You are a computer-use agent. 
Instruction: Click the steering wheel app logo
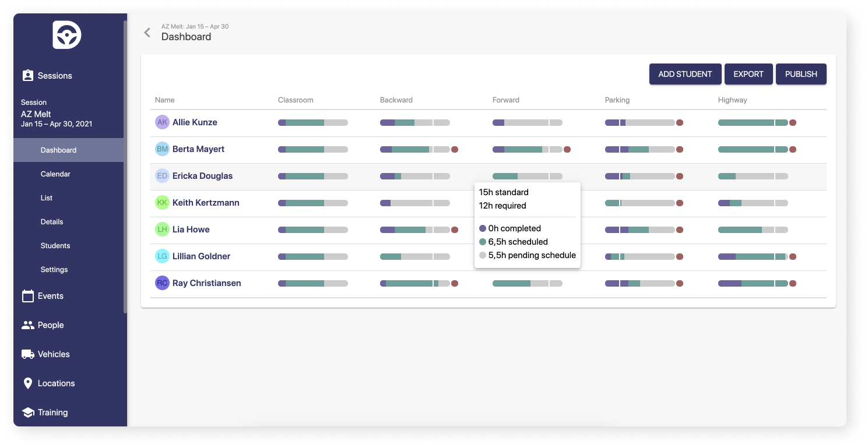(x=66, y=35)
